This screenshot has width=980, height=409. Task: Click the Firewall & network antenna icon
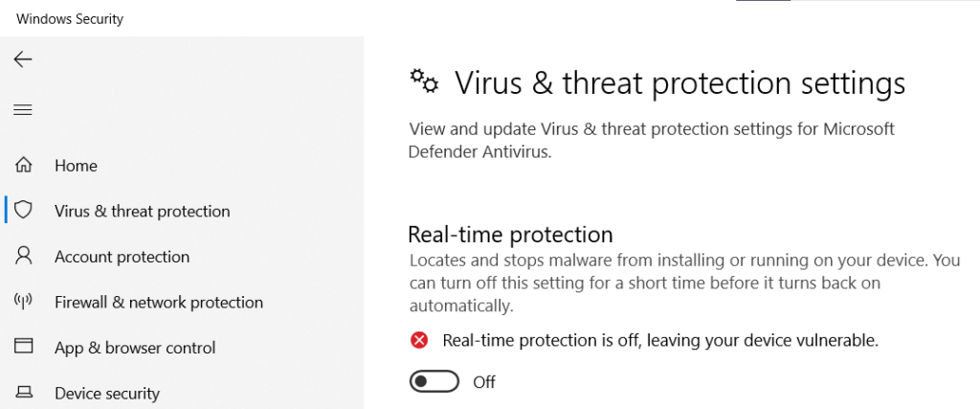pyautogui.click(x=24, y=303)
